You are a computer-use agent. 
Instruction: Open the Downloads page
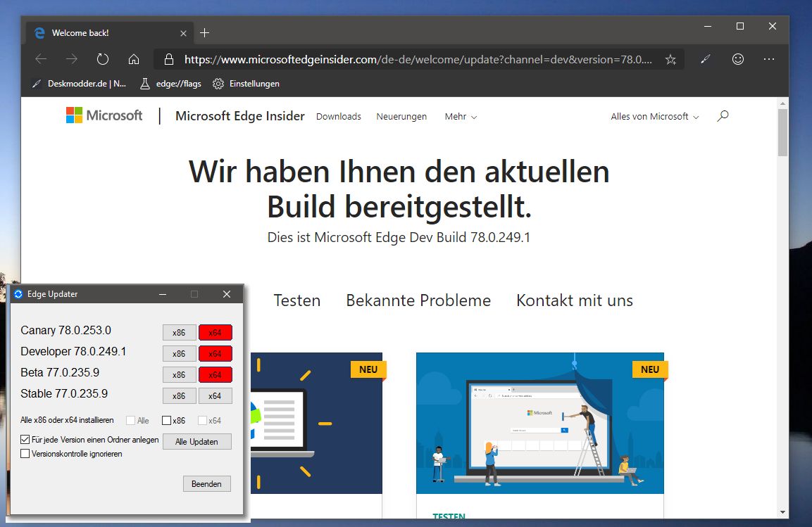point(339,116)
